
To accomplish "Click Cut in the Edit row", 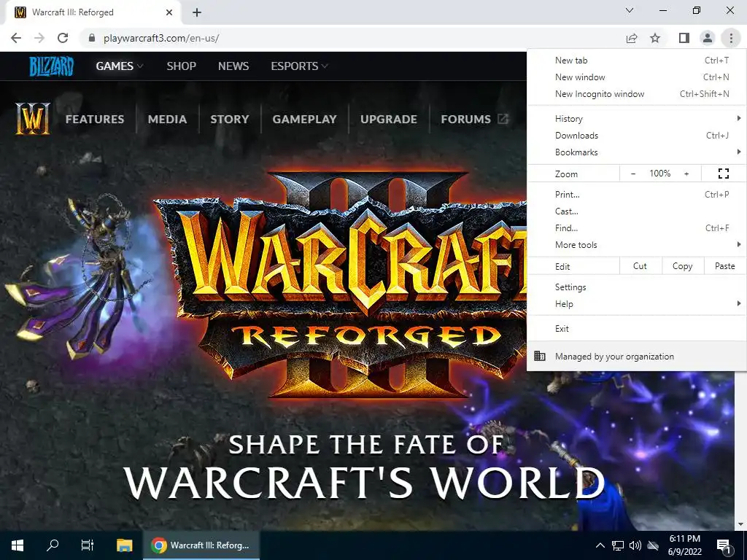I will click(640, 266).
